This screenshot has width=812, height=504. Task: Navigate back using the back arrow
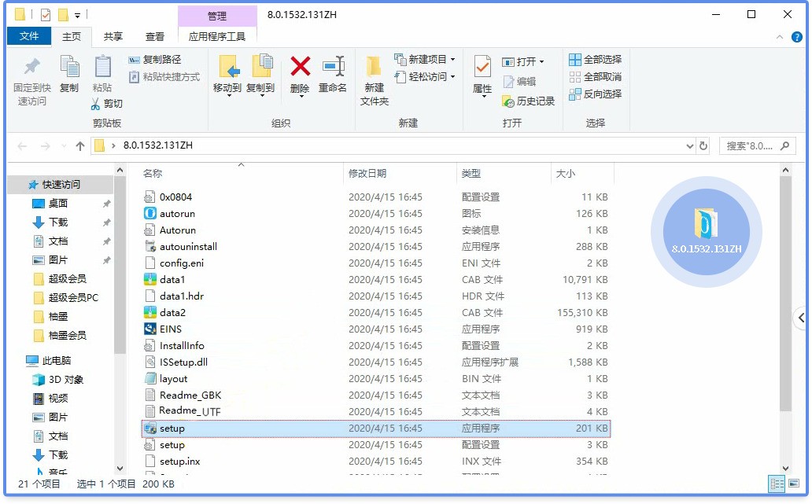click(21, 145)
